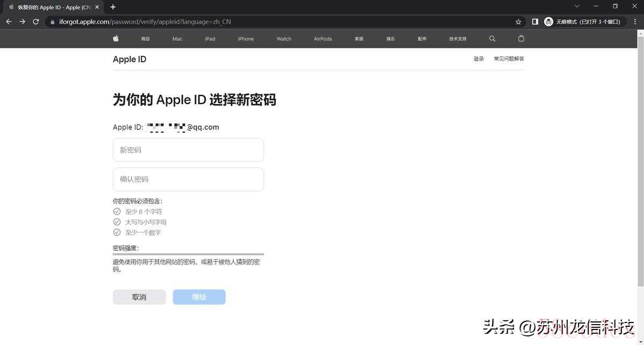Click the at-least-8-characters check circle
Screen dimensions: 644x345
tap(117, 211)
